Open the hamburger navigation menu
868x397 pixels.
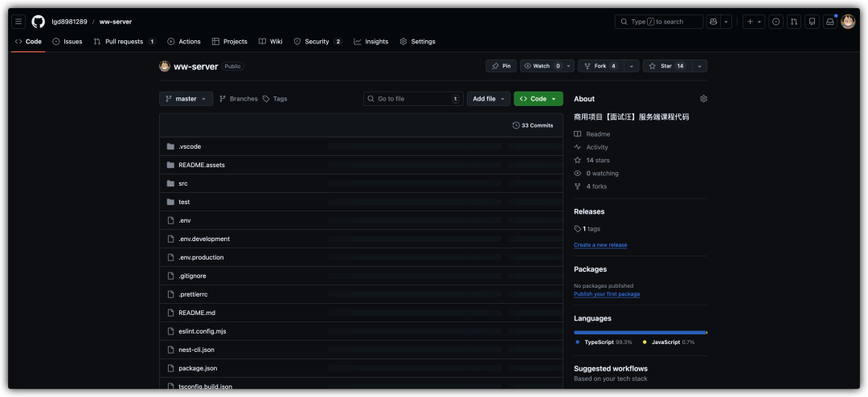click(18, 22)
